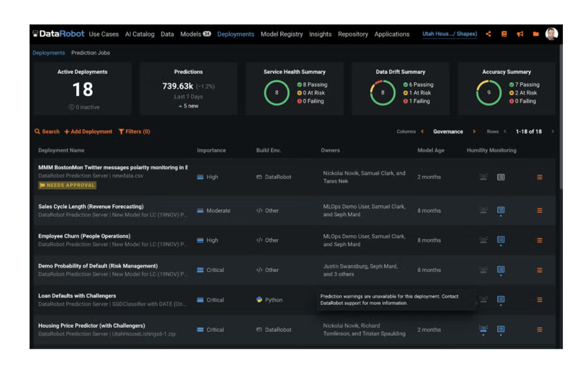The width and height of the screenshot is (588, 373).
Task: Open actions menu for Employee Churn row
Action: (x=540, y=241)
